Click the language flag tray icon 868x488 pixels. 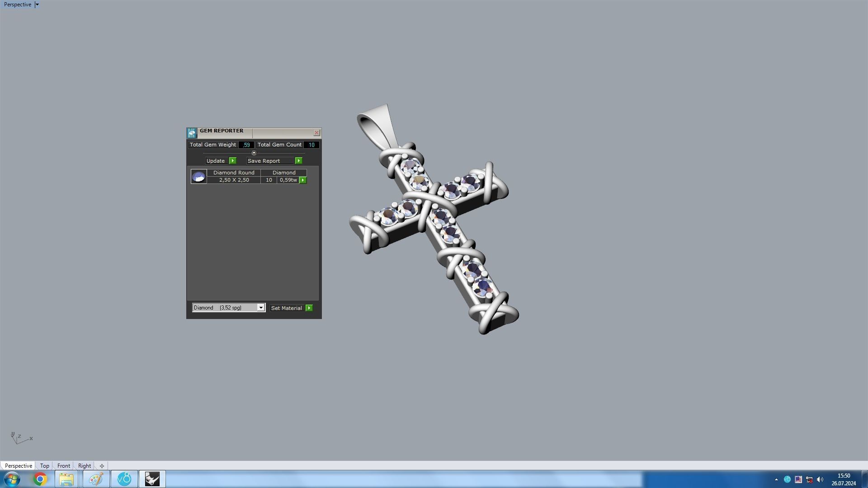click(x=798, y=479)
